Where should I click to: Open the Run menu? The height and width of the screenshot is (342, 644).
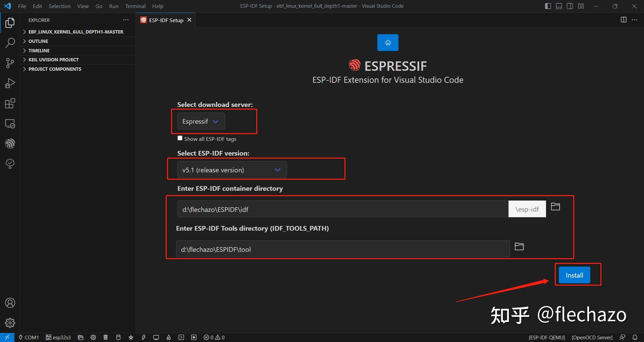tap(114, 6)
